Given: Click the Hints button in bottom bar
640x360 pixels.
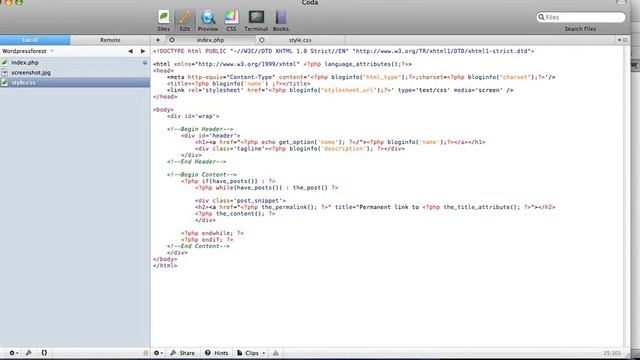Looking at the screenshot, I should 217,353.
